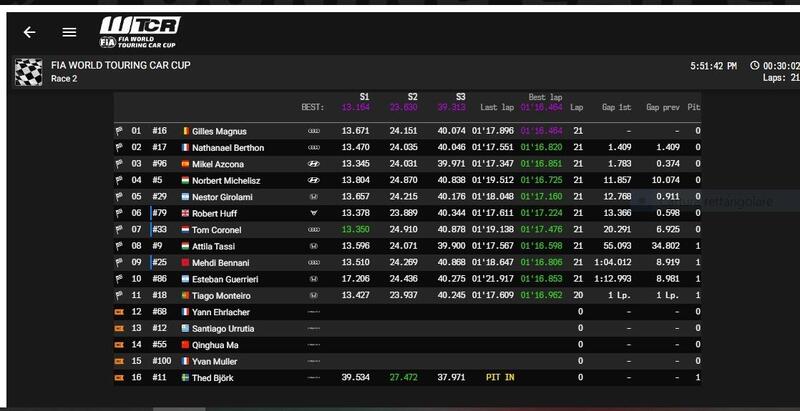Click last lap 01'19.512 of Norbert Michelisz
Screen dimensions: 800x411
tap(493, 180)
